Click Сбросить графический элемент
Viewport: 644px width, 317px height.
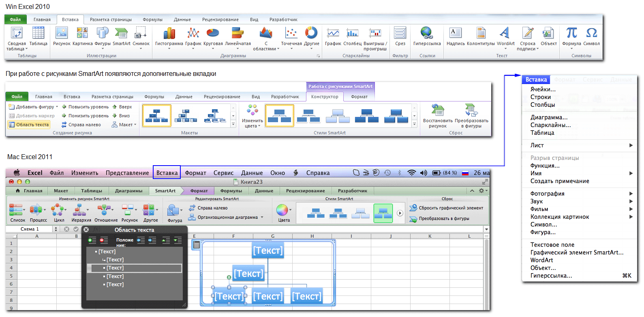[446, 208]
